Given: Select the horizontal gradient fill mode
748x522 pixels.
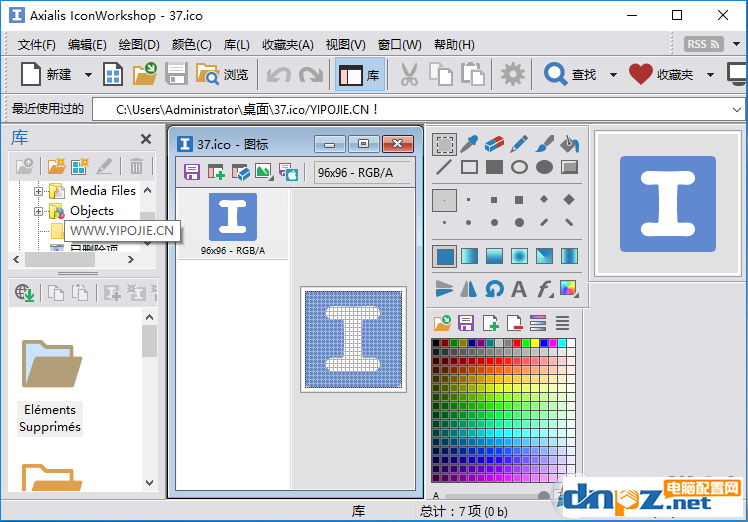Looking at the screenshot, I should [469, 256].
